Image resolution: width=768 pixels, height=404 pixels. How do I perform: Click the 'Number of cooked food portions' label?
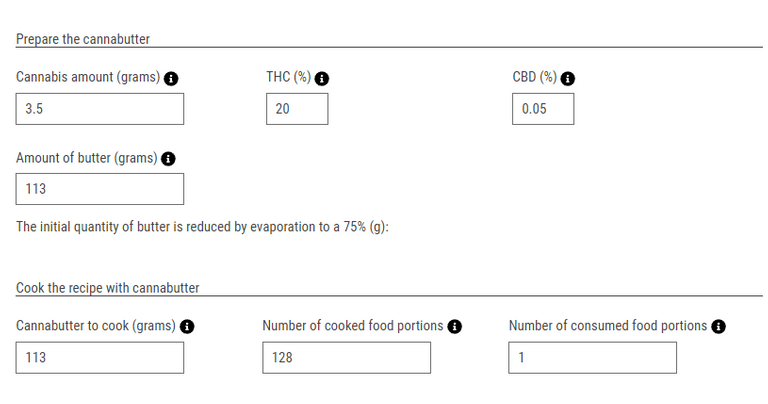pos(353,326)
